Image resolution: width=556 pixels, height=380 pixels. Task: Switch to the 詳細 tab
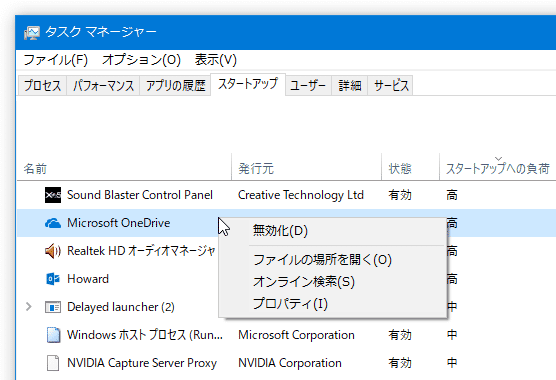(x=350, y=85)
